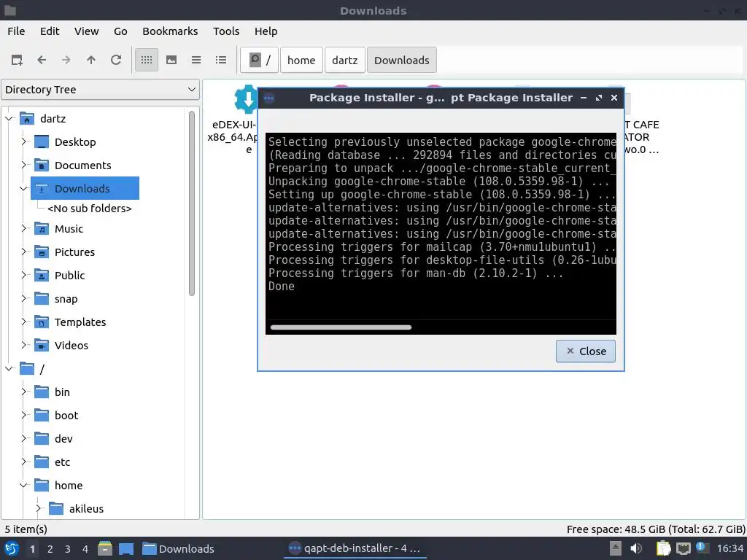Image resolution: width=747 pixels, height=560 pixels.
Task: Select the Music folder in tree
Action: (59, 228)
